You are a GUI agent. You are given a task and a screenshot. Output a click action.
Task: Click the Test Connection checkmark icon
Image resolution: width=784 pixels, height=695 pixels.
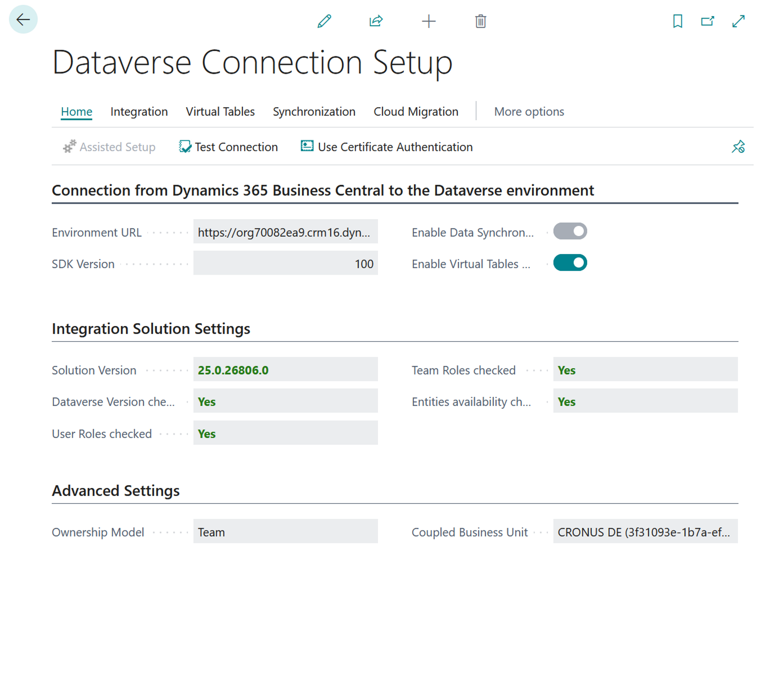tap(185, 147)
